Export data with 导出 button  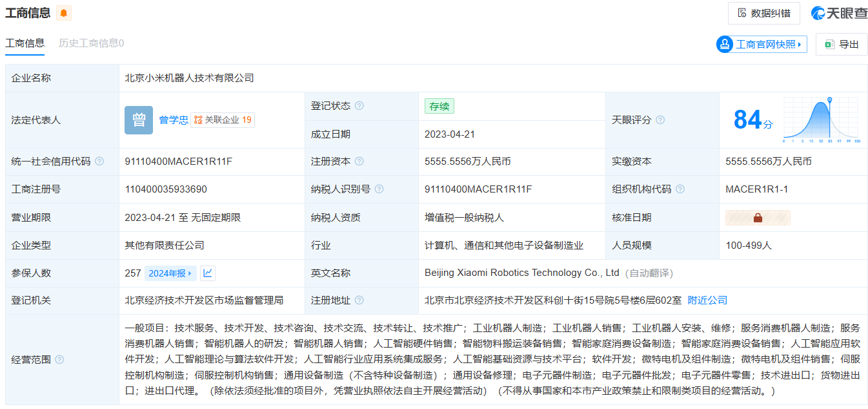[842, 45]
